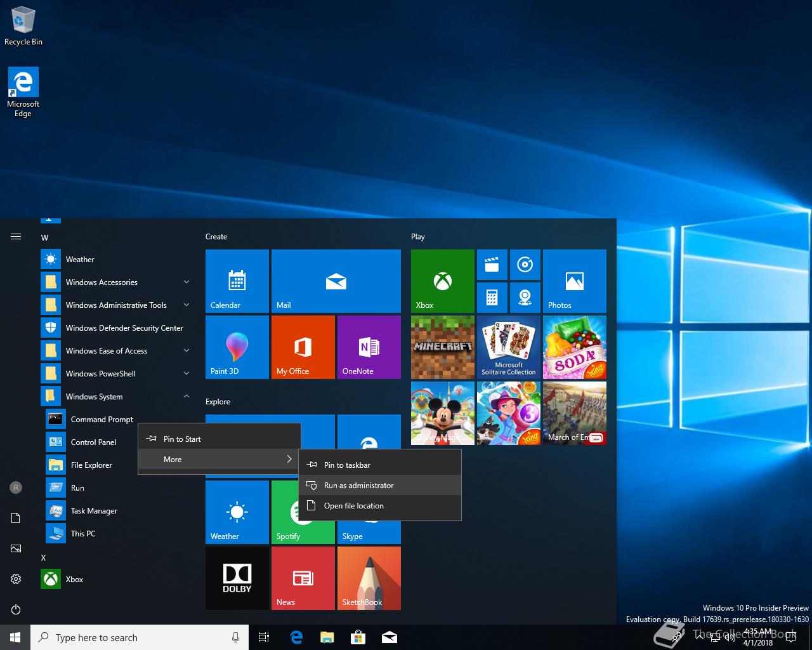Open the Dolby tile

[x=237, y=578]
